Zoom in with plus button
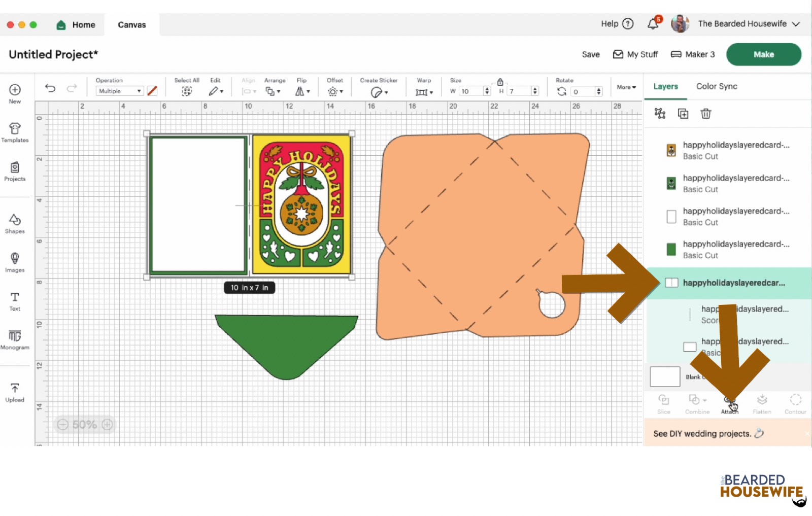Viewport: 812px width, 516px height. 107,425
